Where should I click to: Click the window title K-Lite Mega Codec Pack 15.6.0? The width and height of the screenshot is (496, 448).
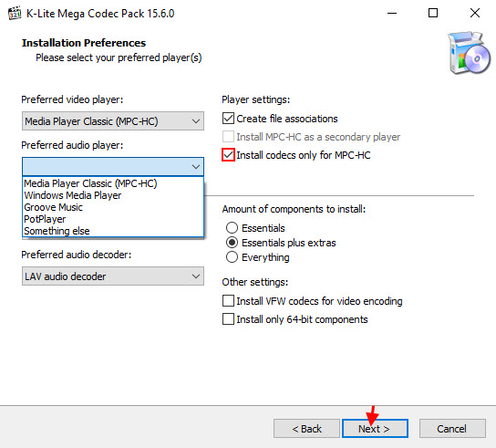pyautogui.click(x=100, y=14)
